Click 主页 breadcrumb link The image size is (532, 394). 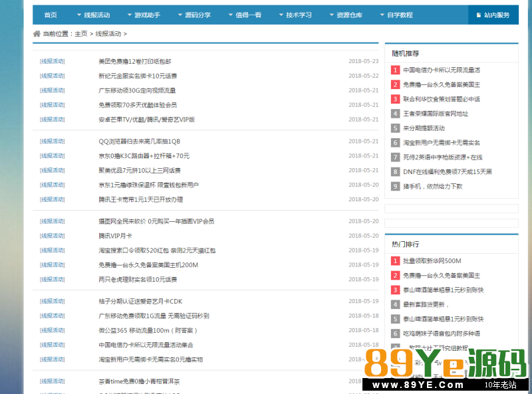point(81,34)
